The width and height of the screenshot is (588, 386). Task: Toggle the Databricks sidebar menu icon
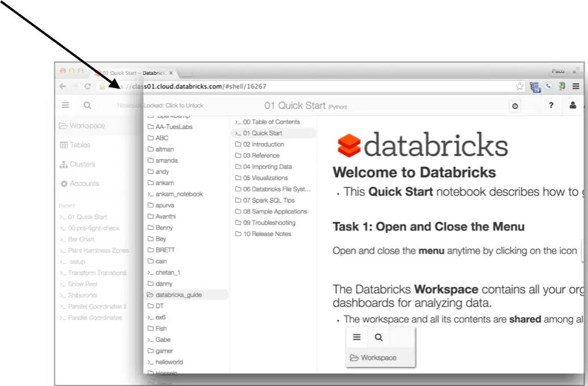(x=66, y=105)
